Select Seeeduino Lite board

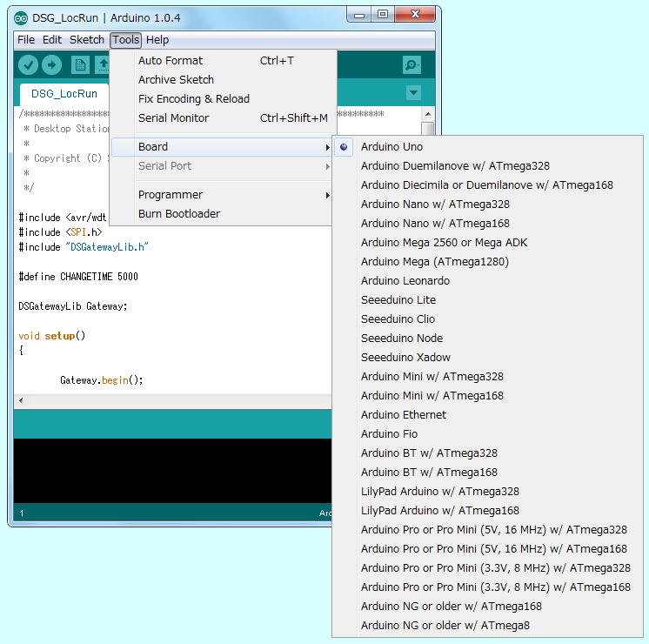(x=487, y=300)
